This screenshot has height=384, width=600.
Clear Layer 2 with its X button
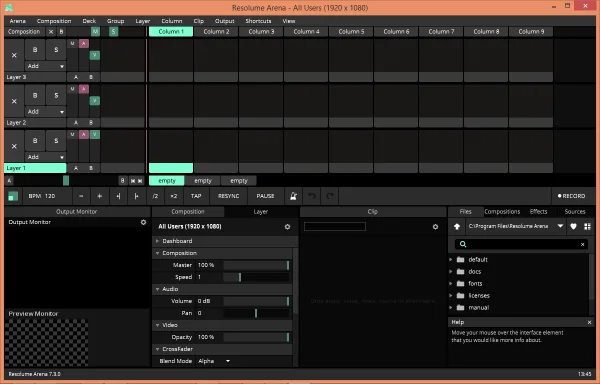click(14, 101)
